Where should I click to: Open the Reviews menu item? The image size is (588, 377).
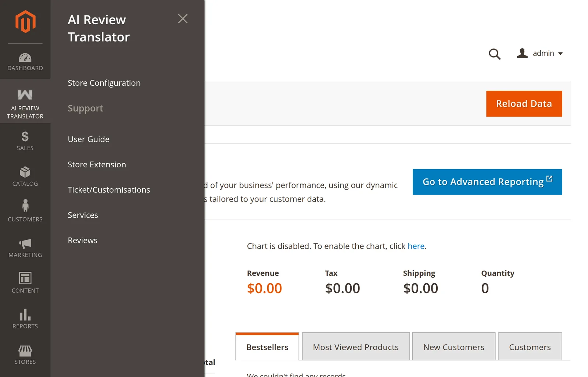click(82, 241)
